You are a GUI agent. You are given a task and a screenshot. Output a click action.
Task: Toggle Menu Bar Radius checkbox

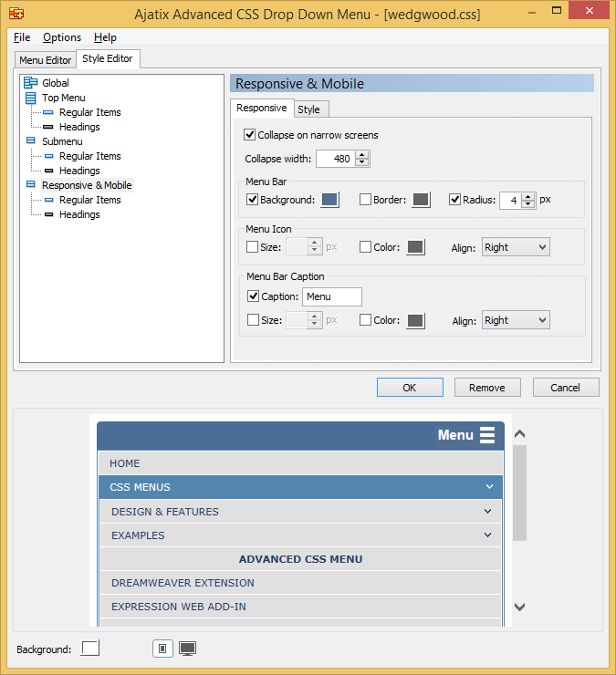tap(454, 200)
